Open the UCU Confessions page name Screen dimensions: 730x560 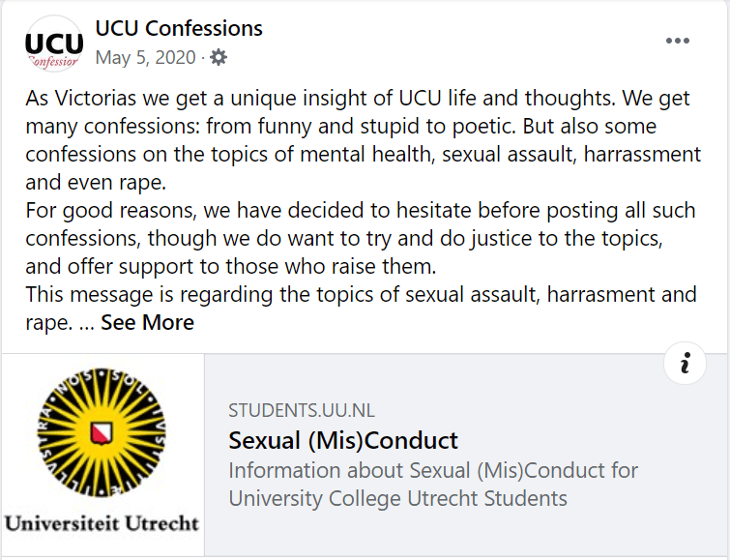point(179,29)
